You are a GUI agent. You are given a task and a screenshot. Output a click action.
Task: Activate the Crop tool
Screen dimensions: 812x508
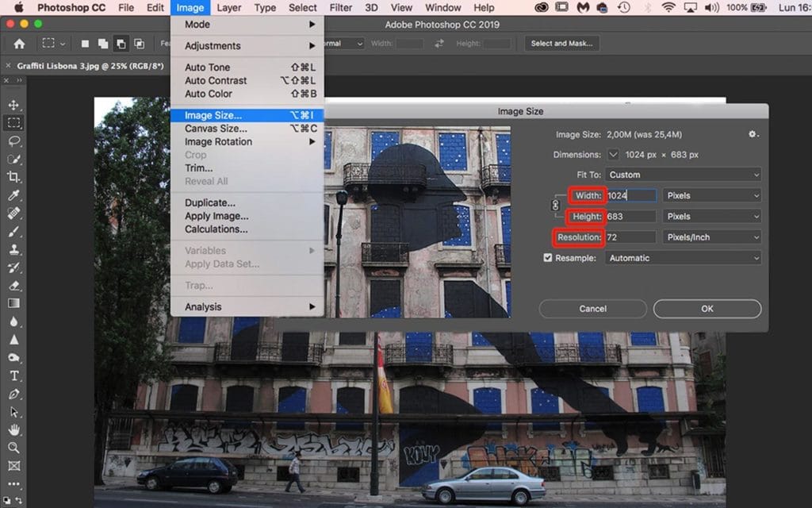[11, 177]
